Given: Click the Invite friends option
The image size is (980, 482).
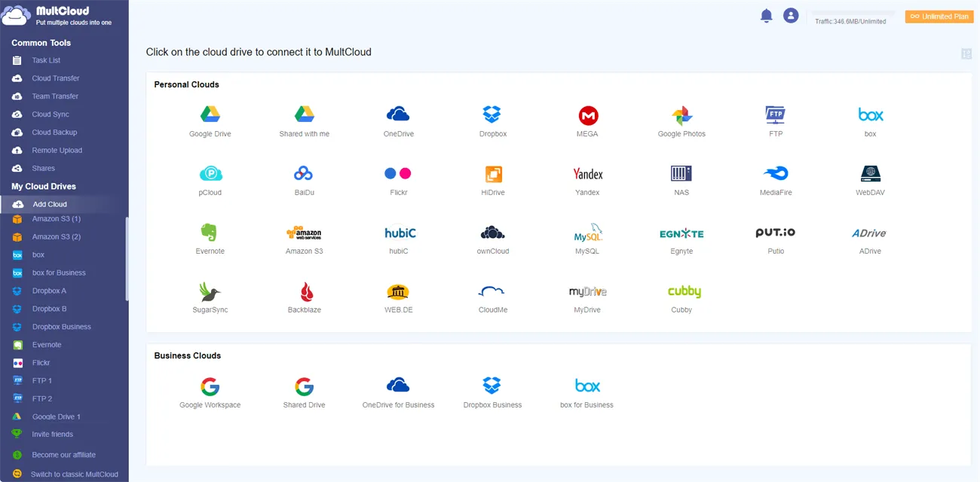Looking at the screenshot, I should point(51,434).
